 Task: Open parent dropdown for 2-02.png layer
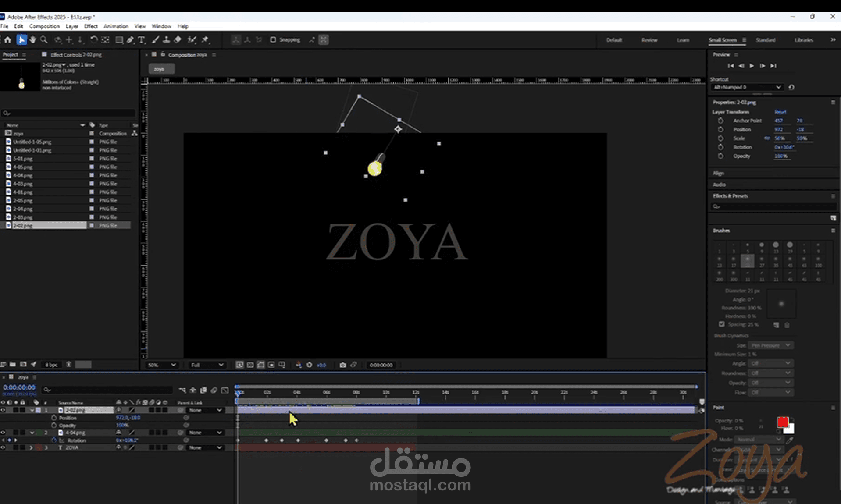click(x=205, y=410)
